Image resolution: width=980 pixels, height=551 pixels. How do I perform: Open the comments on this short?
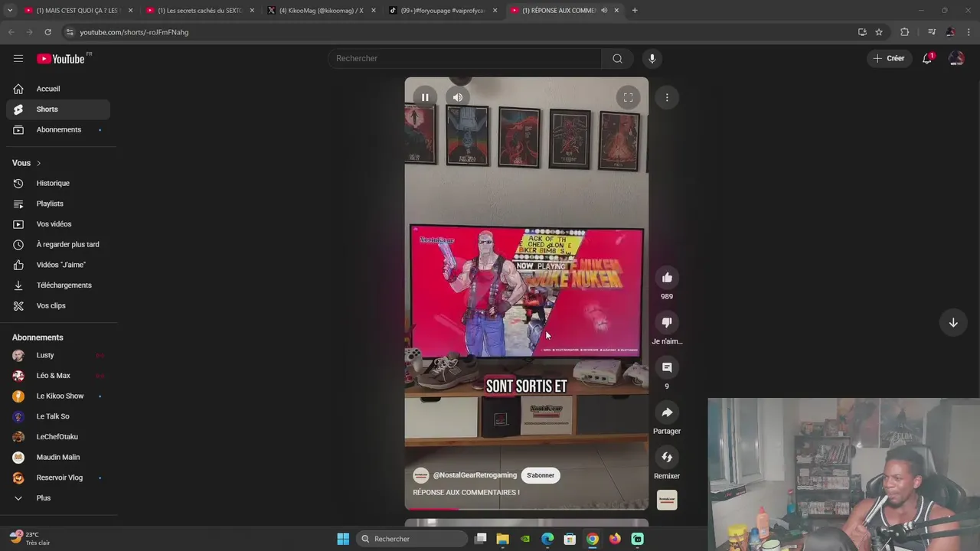point(667,367)
